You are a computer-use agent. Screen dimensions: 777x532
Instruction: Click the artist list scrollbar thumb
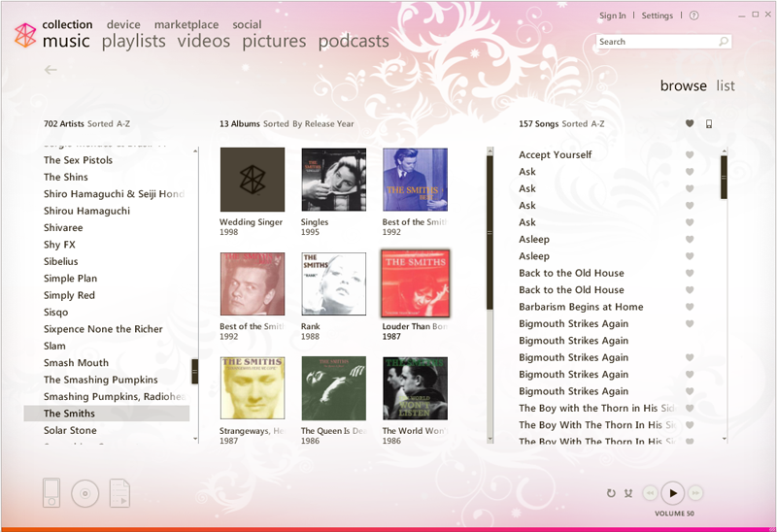(195, 372)
